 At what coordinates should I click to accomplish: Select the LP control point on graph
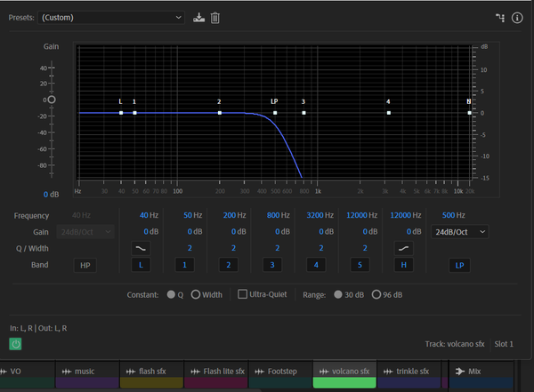pos(275,113)
